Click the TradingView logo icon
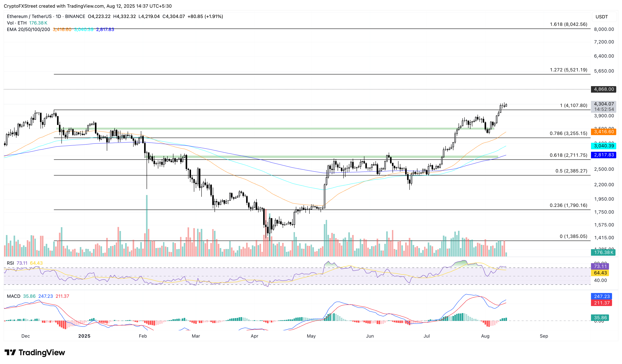 (x=10, y=352)
